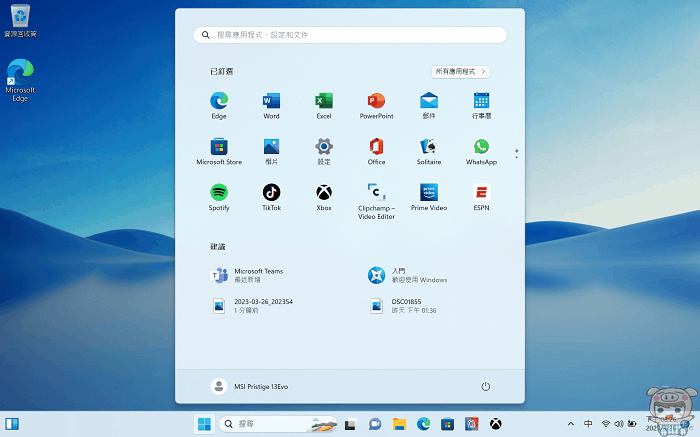Open the Wi-Fi network tray icon

pyautogui.click(x=605, y=424)
